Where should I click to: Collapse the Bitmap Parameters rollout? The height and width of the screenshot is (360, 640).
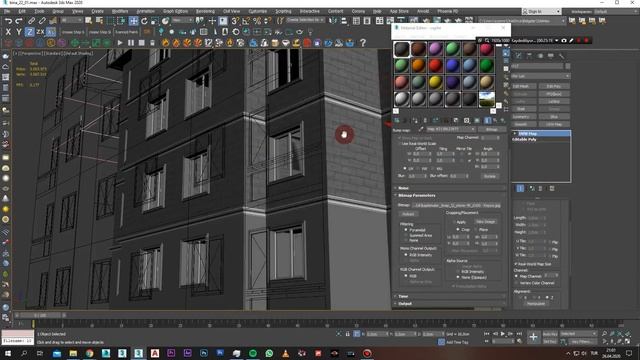pyautogui.click(x=450, y=196)
